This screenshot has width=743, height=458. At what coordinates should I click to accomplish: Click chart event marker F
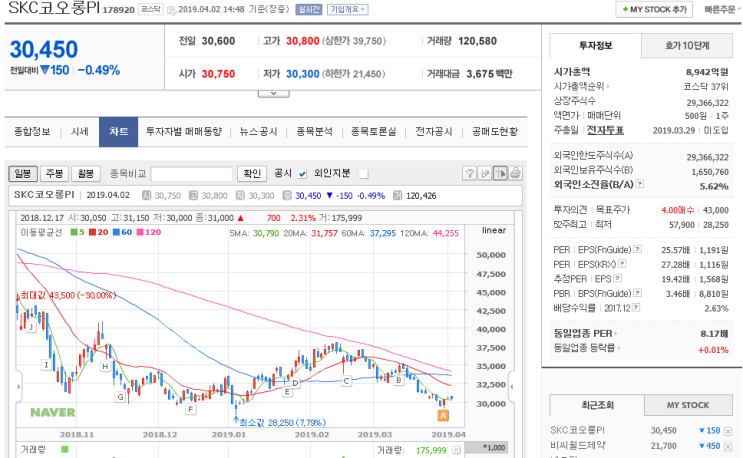190,409
